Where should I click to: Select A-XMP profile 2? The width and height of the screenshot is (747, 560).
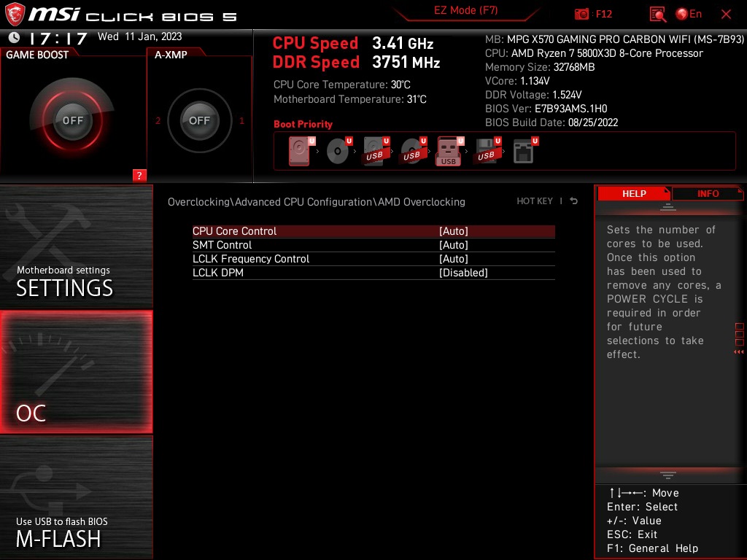pos(158,120)
